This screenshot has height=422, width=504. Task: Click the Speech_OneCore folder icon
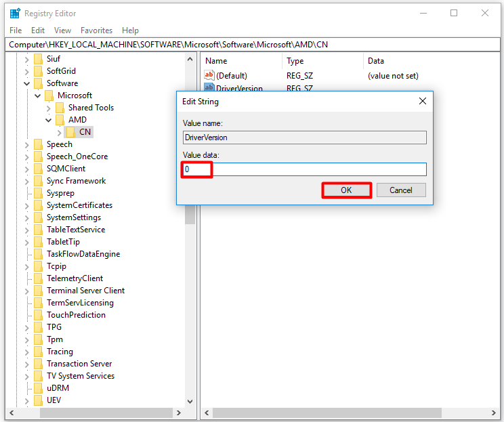point(38,156)
